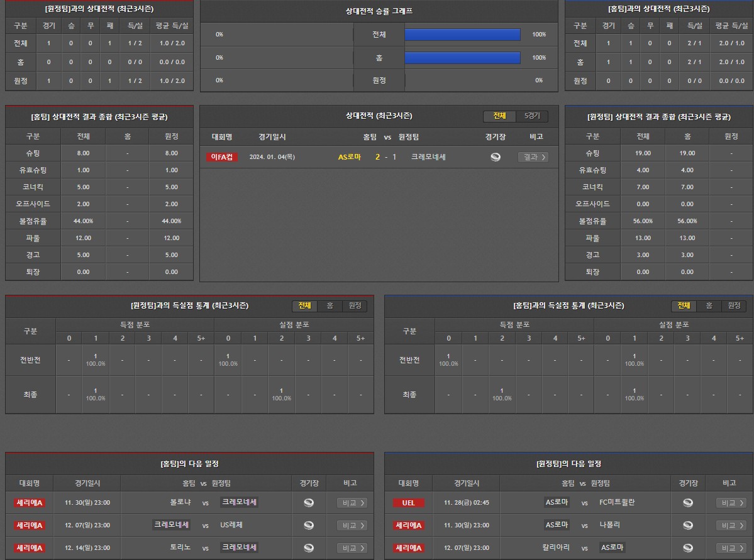Click AS로마 team name in head-to-head result
754x560 pixels.
tap(350, 157)
